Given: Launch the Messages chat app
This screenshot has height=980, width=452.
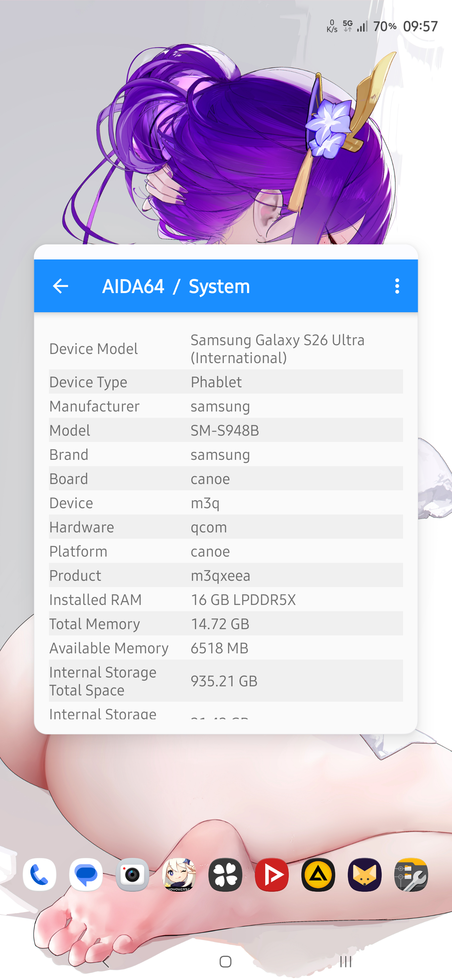Looking at the screenshot, I should point(86,875).
